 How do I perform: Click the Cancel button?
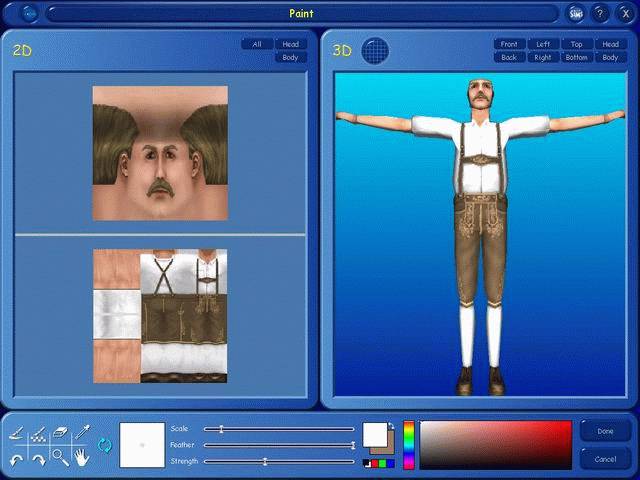pyautogui.click(x=605, y=459)
